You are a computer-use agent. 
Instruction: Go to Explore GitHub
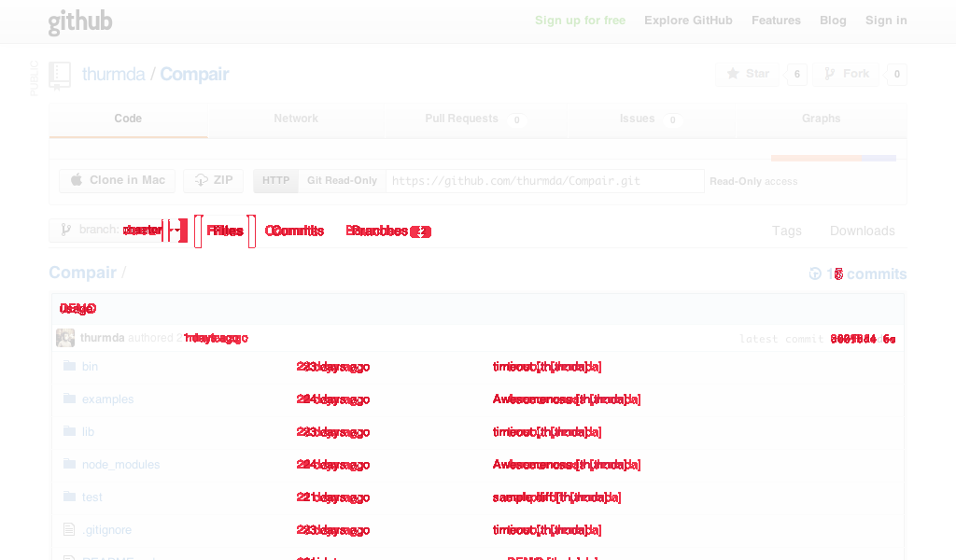(688, 21)
